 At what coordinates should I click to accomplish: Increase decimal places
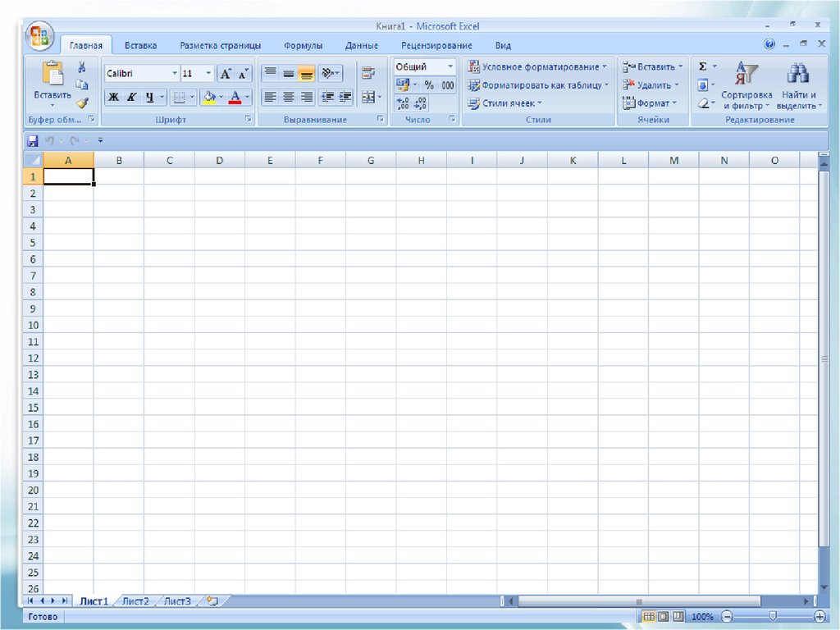(x=402, y=103)
